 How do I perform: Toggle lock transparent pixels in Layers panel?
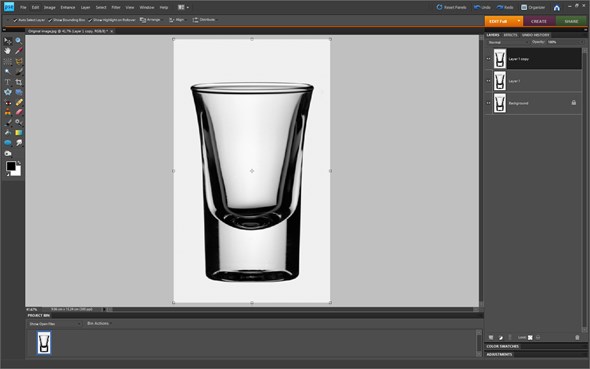click(x=530, y=337)
